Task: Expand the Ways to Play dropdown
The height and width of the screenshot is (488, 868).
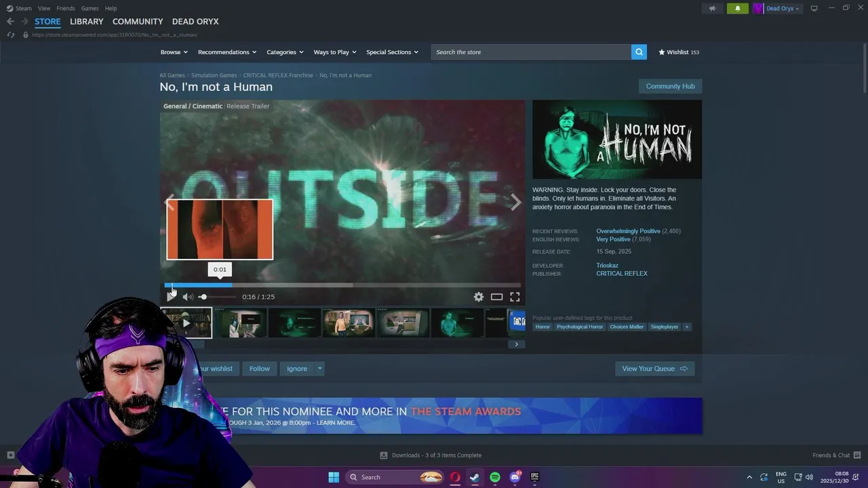Action: pyautogui.click(x=335, y=52)
